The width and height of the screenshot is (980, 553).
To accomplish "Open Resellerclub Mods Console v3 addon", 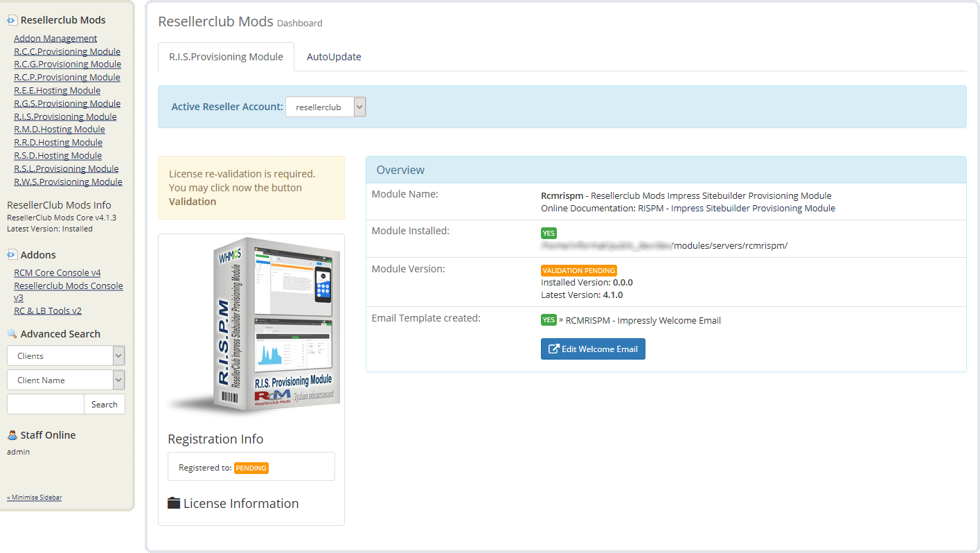I will (x=69, y=291).
